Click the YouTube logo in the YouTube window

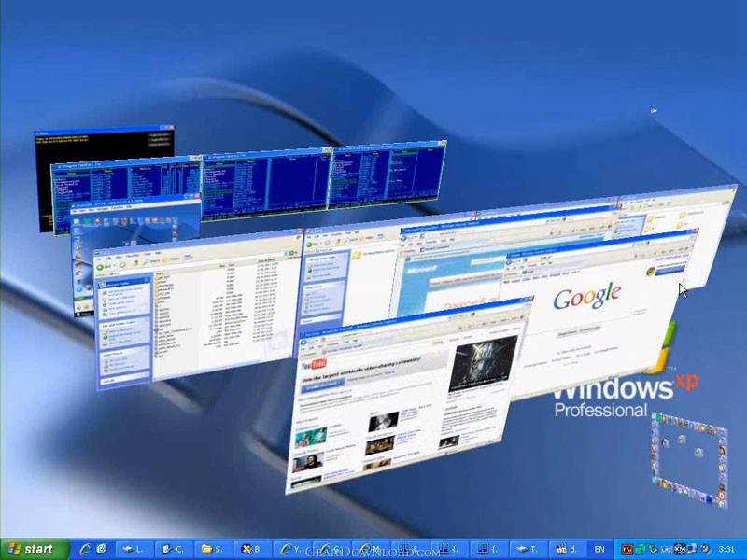tap(314, 364)
